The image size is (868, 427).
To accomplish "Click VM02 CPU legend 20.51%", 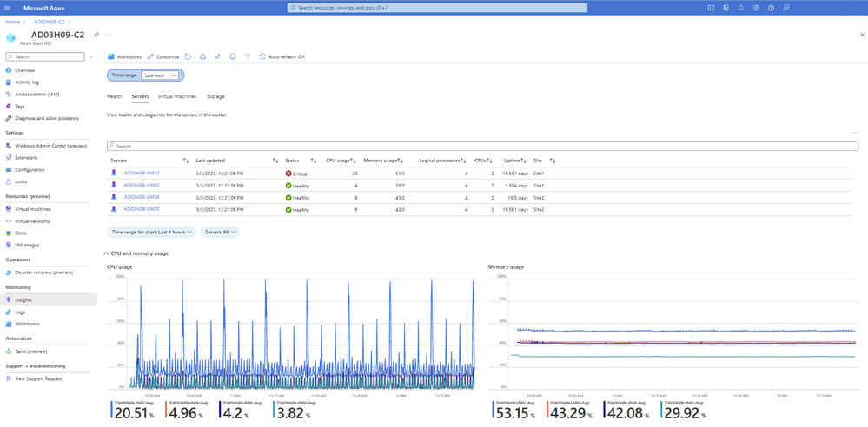I will 132,410.
